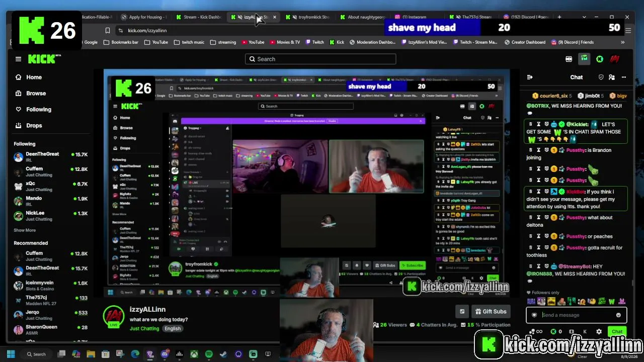Open the Creator Dashboard bookmark
The height and width of the screenshot is (362, 644).
point(524,42)
